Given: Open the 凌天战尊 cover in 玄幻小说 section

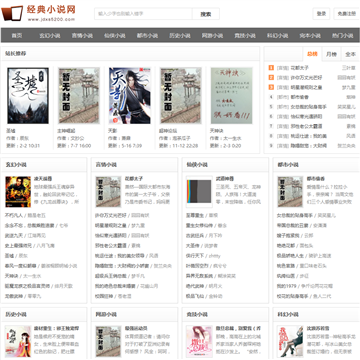Looking at the screenshot, I should pos(18,192).
